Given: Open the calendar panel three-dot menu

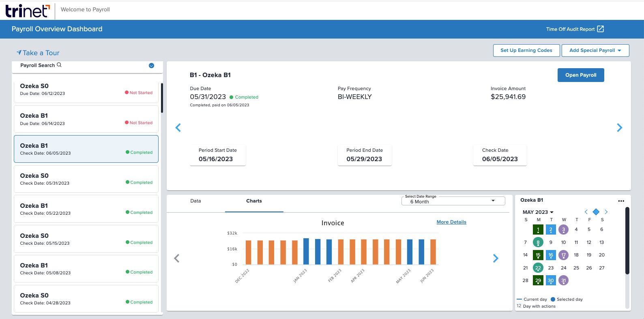Looking at the screenshot, I should [621, 200].
